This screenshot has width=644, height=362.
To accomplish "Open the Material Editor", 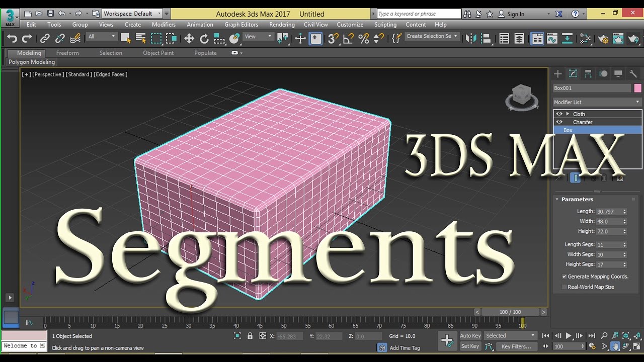I will click(585, 38).
